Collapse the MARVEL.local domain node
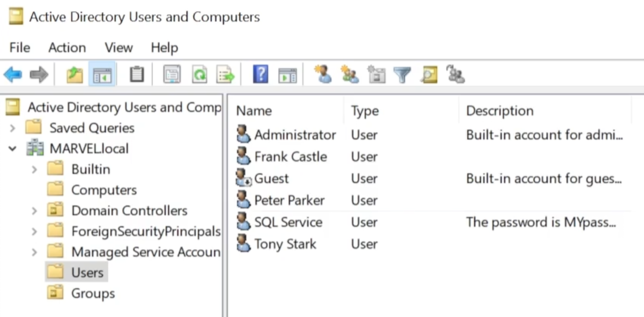Image resolution: width=644 pixels, height=317 pixels. click(x=12, y=149)
